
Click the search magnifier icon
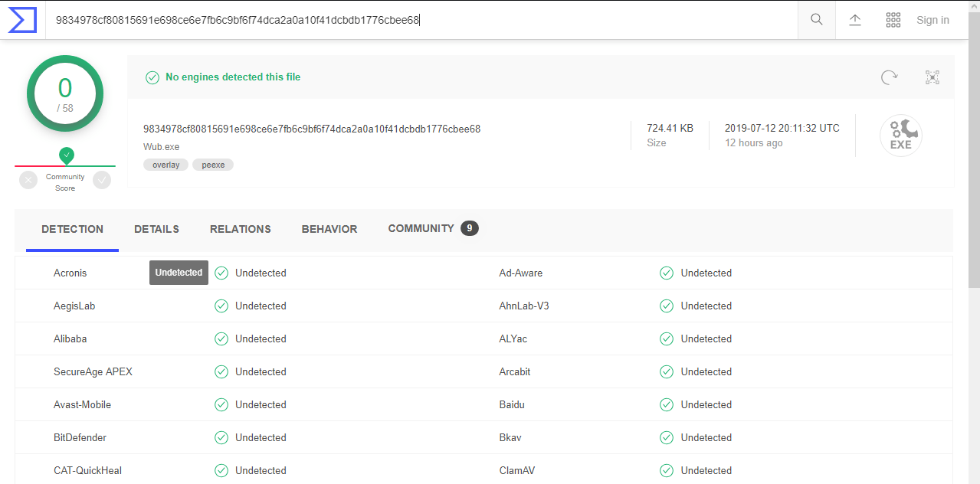coord(817,20)
